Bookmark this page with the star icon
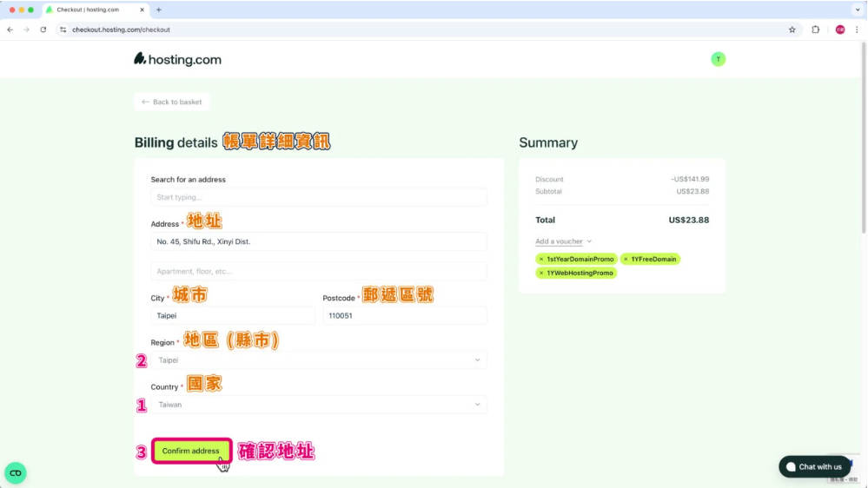 click(x=792, y=30)
